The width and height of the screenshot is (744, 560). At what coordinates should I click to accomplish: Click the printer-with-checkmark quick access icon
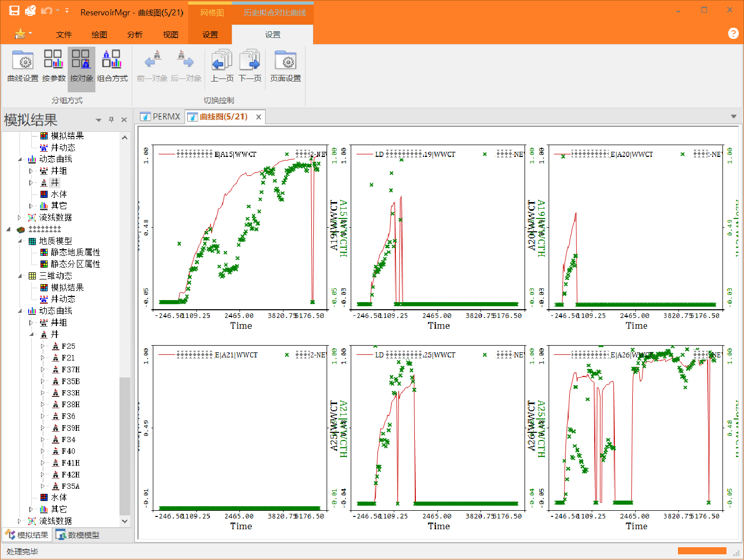(x=31, y=10)
